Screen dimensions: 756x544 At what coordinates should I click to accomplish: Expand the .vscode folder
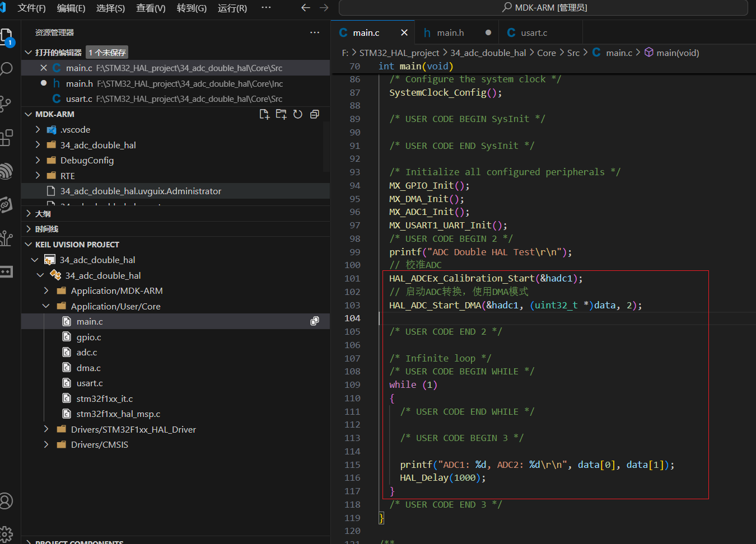tap(38, 129)
